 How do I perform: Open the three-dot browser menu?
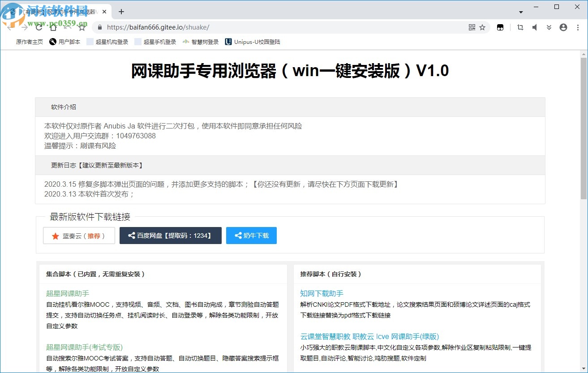pos(579,27)
